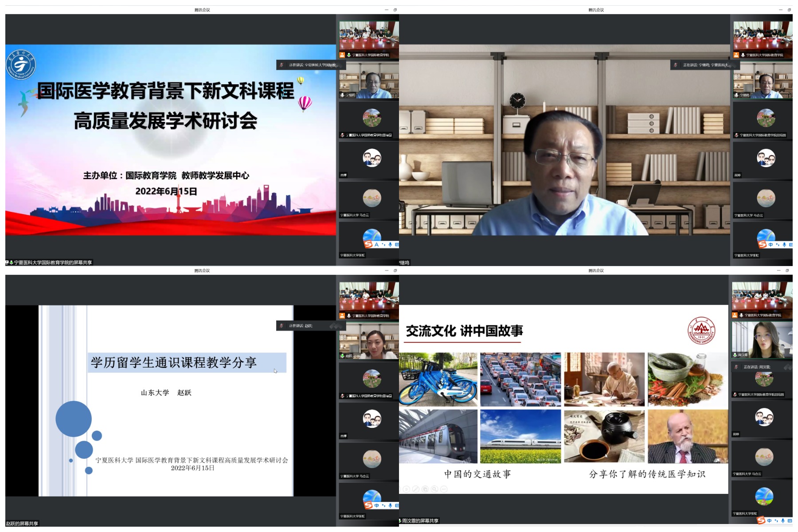Click the slideshow next-slide arrow icon
Viewport: 798px width, 532px height.
[x=407, y=489]
